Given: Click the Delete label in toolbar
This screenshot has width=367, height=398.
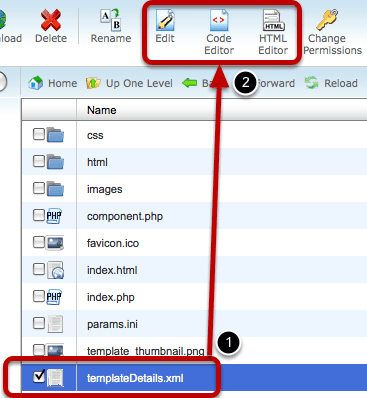Looking at the screenshot, I should pos(51,38).
